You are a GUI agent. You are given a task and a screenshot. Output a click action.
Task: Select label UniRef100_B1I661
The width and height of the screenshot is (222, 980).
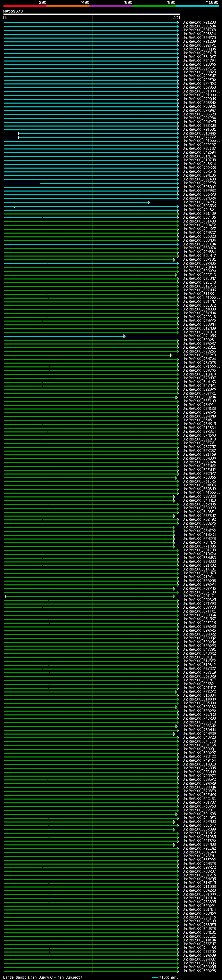coord(199,294)
